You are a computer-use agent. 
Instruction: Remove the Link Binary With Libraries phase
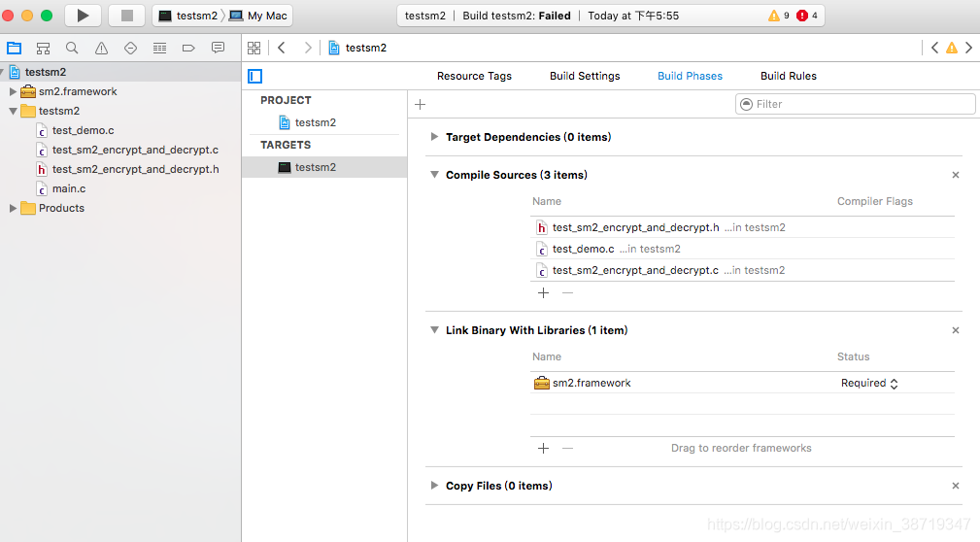coord(955,330)
